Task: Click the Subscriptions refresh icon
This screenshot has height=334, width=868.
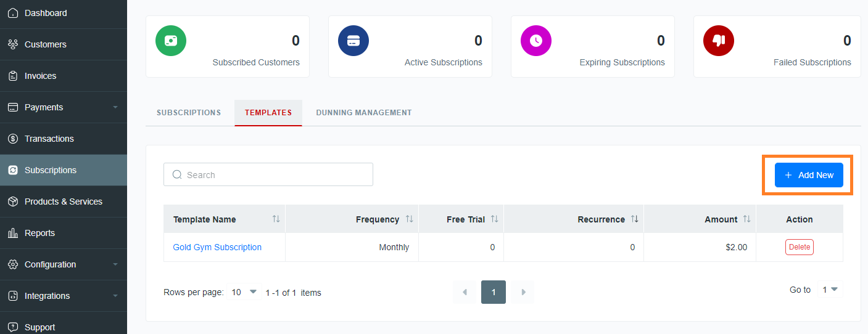Action: pos(13,170)
